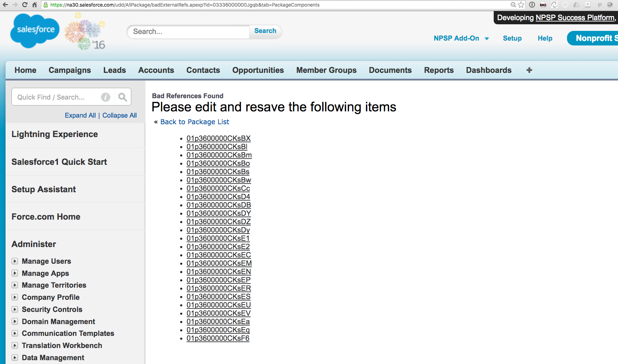
Task: Click the red mask extension icon
Action: click(543, 5)
